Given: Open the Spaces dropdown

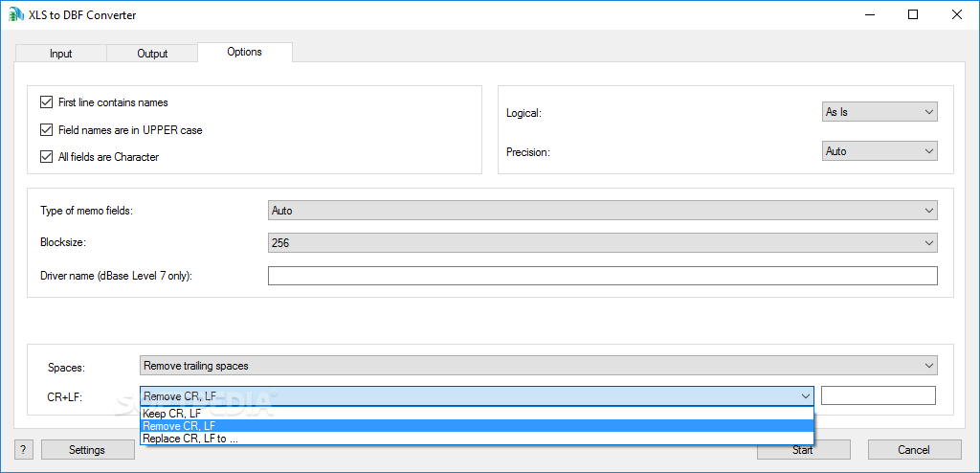Looking at the screenshot, I should click(539, 366).
